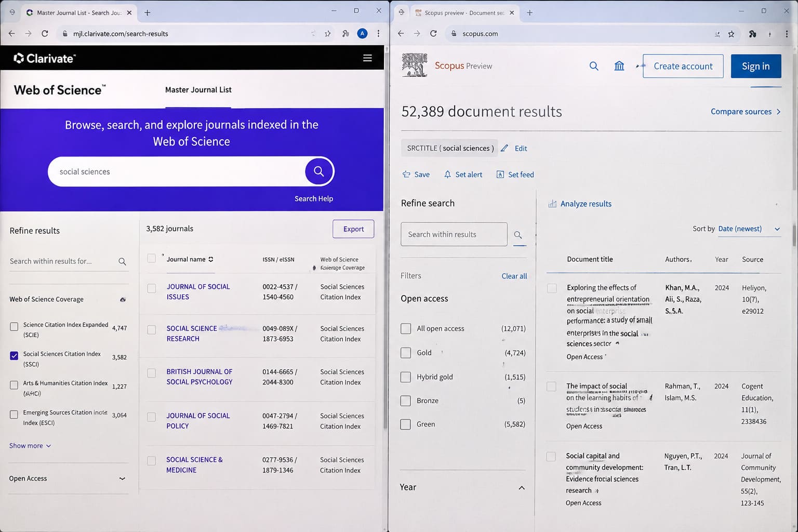Click the Sign in button
This screenshot has width=798, height=532.
[x=756, y=66]
